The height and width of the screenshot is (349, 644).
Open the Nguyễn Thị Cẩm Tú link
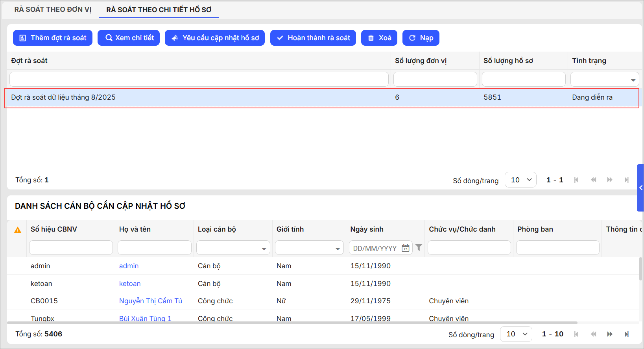(151, 301)
